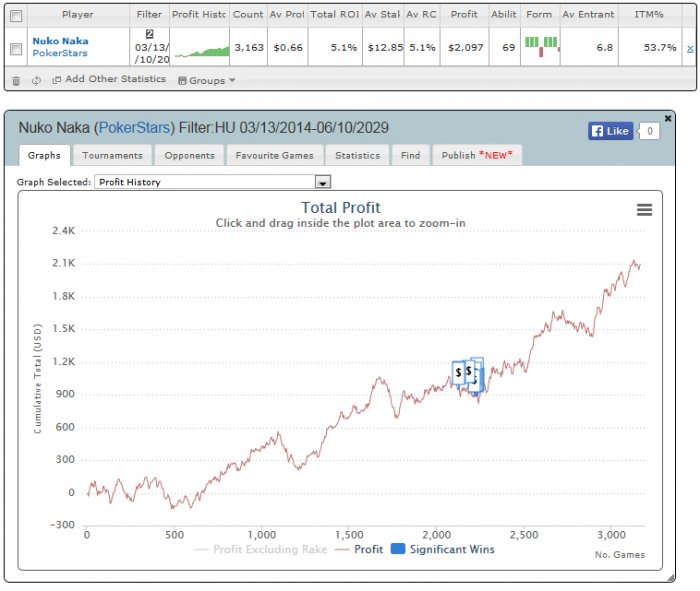700x591 pixels.
Task: Click the filter icon in Filter cell
Action: [x=150, y=34]
